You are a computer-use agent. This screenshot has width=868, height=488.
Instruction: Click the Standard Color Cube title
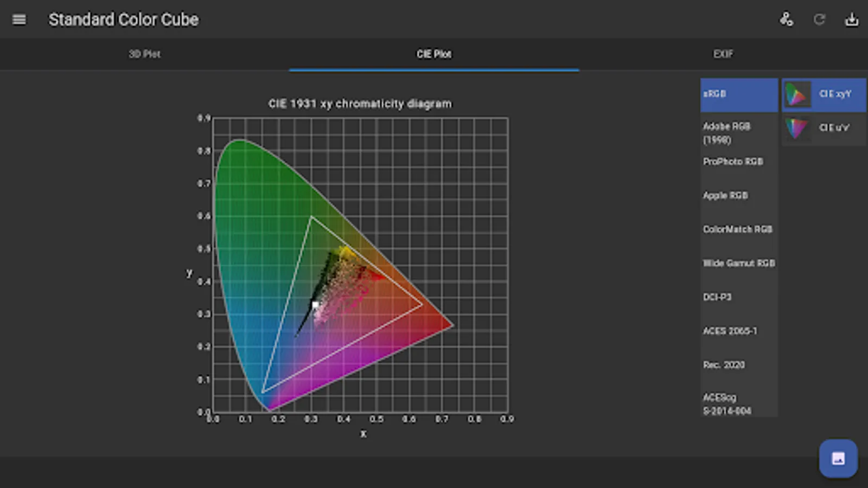point(124,20)
